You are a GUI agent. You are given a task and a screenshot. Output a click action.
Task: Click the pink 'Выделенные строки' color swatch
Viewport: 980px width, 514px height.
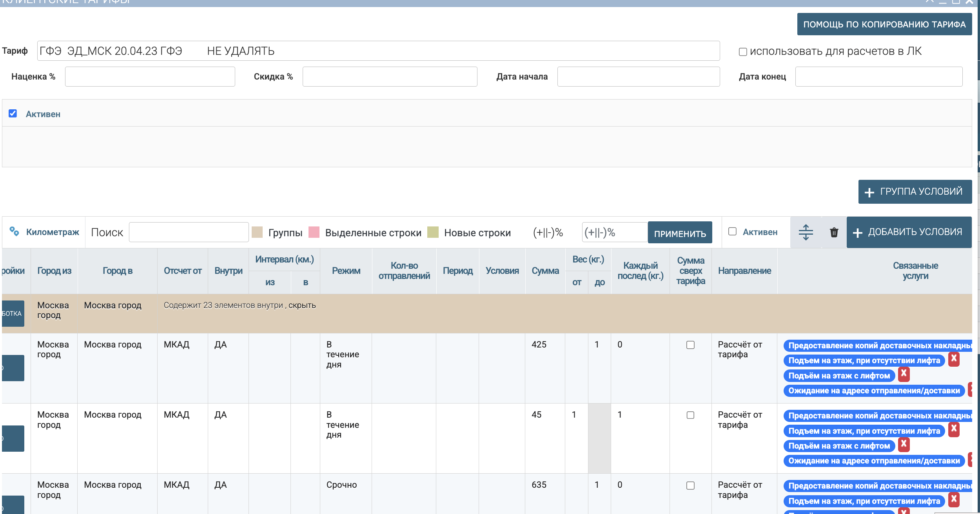point(314,232)
